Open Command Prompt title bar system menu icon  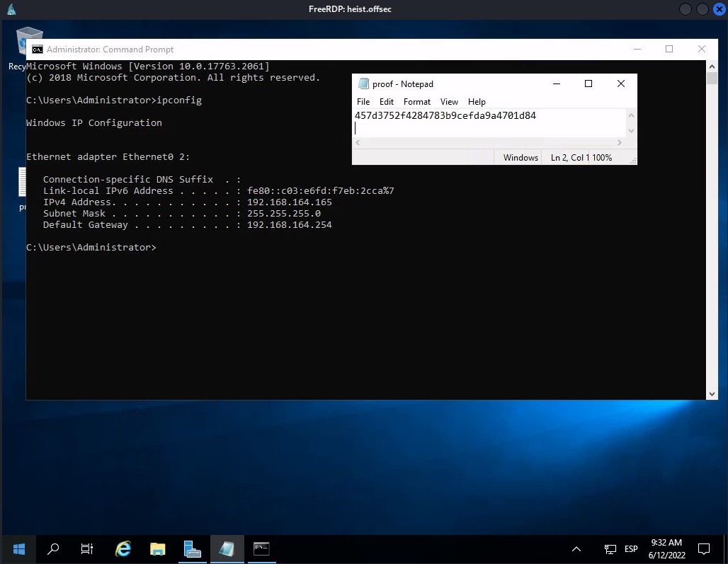pyautogui.click(x=37, y=50)
